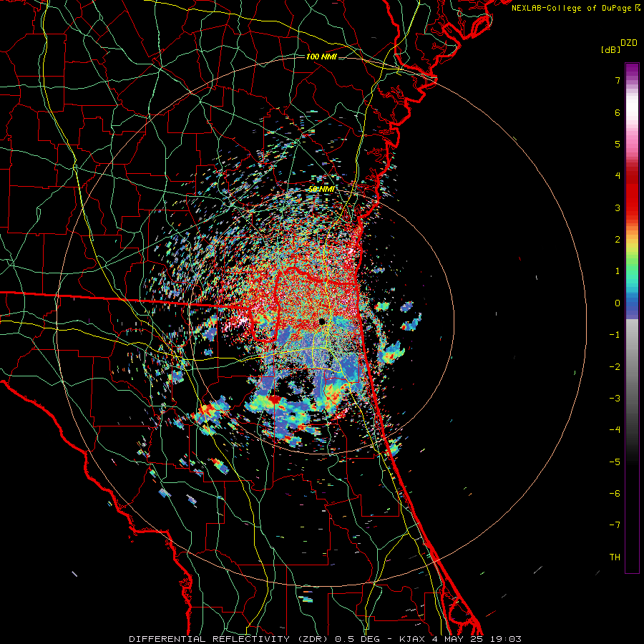Click the '5' value on color scale

(x=618, y=144)
